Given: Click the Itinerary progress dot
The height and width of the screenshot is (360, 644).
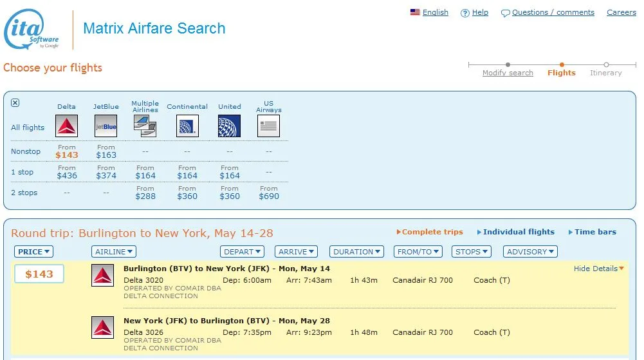Looking at the screenshot, I should (606, 64).
